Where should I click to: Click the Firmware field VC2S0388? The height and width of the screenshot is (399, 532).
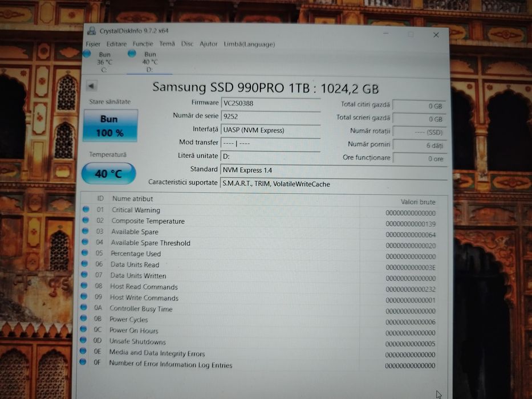click(270, 104)
